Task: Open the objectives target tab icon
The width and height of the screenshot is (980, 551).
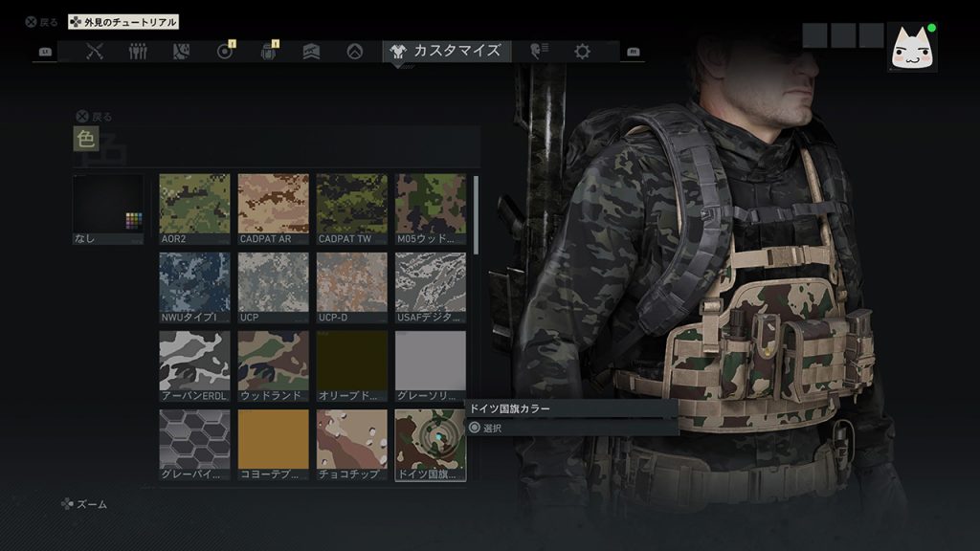Action: (225, 52)
